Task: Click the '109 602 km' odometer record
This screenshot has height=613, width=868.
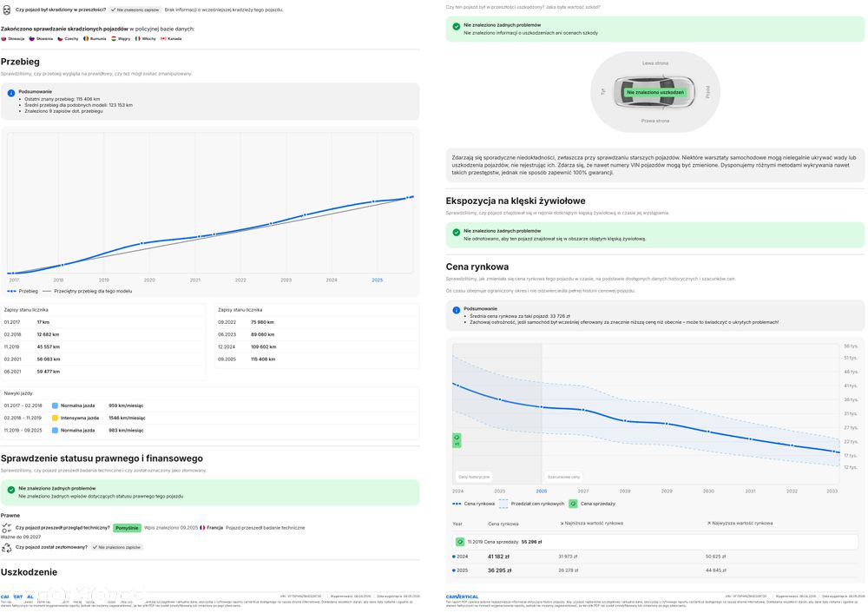Action: click(264, 347)
